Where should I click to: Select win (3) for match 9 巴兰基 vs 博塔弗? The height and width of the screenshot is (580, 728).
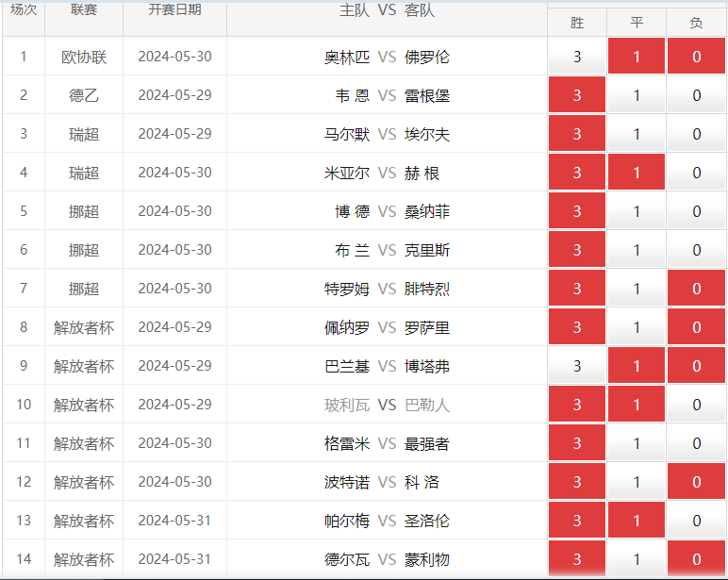coord(577,366)
